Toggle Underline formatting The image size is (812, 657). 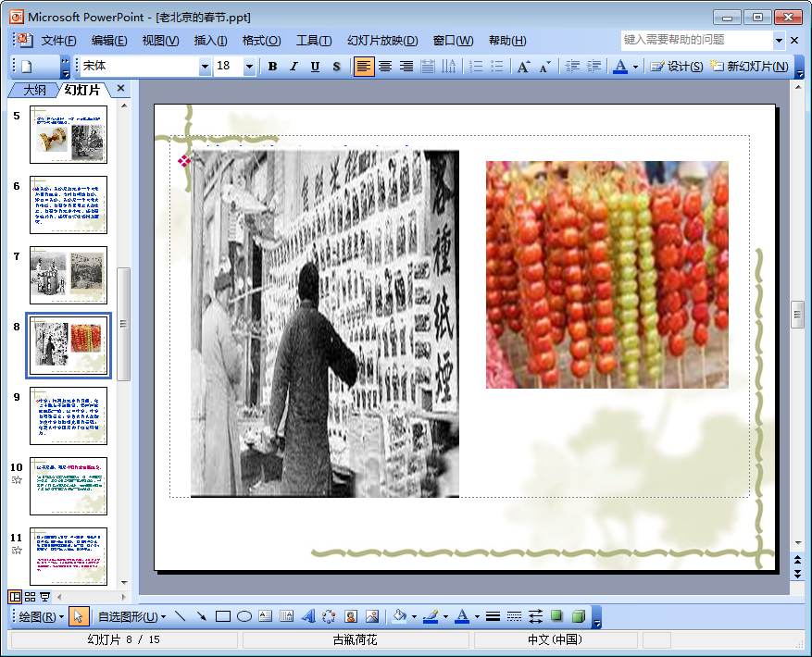pos(315,67)
